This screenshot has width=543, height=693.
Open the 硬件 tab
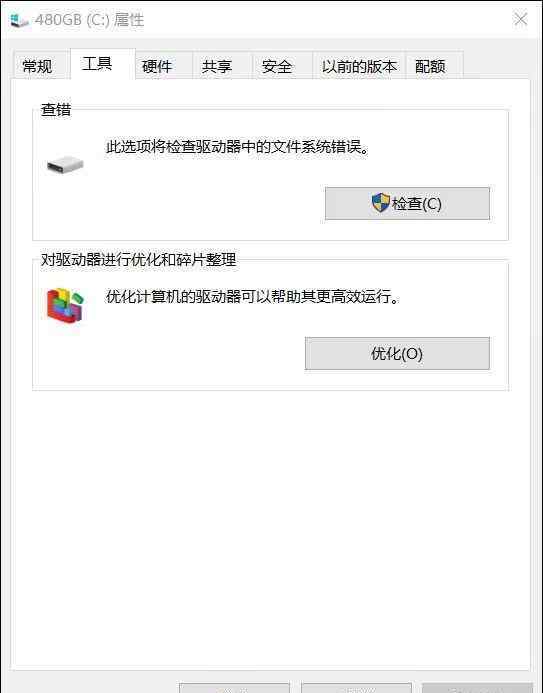(x=157, y=66)
